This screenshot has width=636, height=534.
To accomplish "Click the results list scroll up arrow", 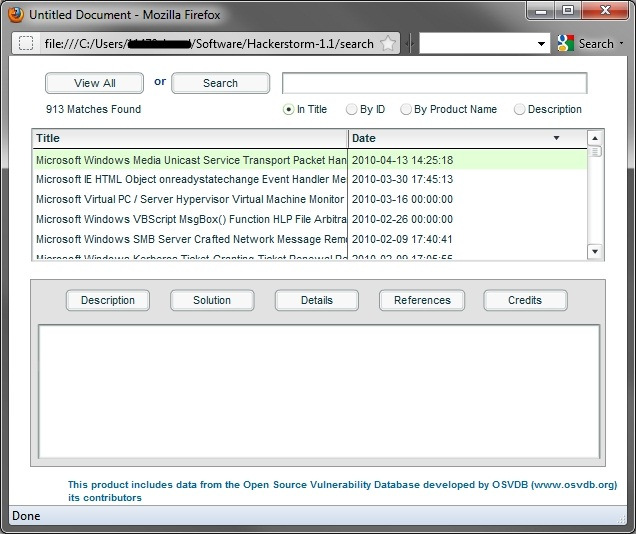I will (595, 138).
